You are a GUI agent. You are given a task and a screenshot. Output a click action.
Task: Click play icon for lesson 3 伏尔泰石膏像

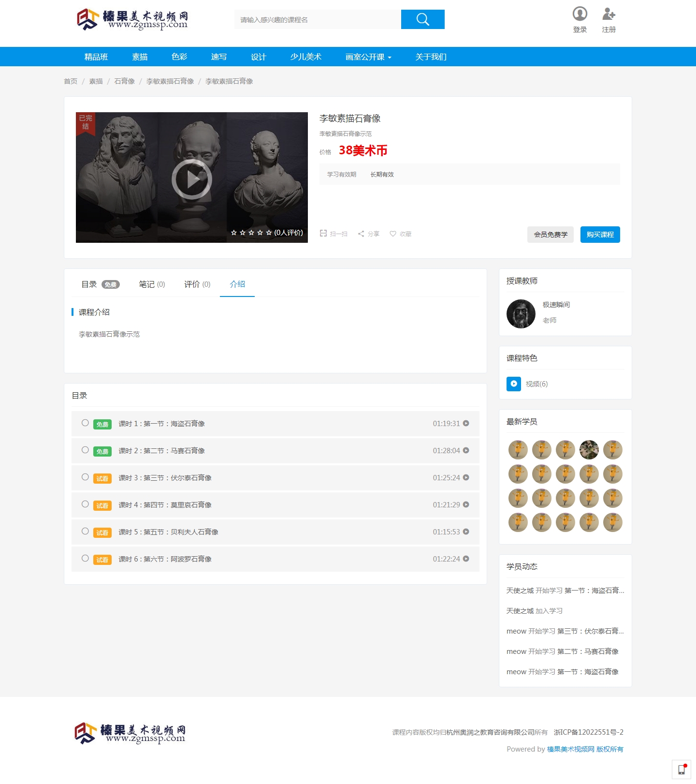[466, 477]
